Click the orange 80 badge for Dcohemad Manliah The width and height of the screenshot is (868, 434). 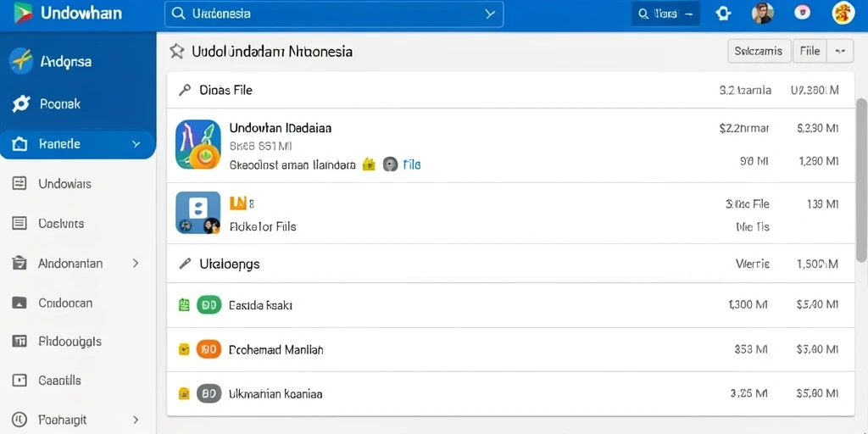[209, 349]
